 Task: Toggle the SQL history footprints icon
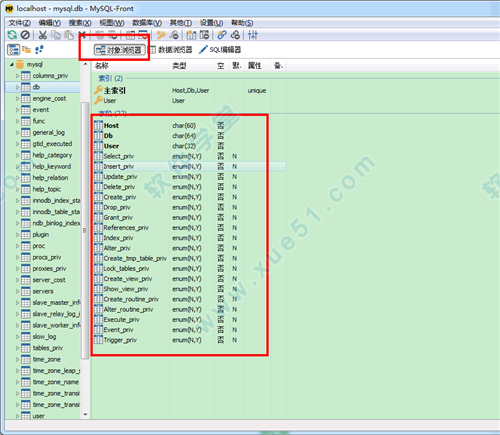[39, 50]
